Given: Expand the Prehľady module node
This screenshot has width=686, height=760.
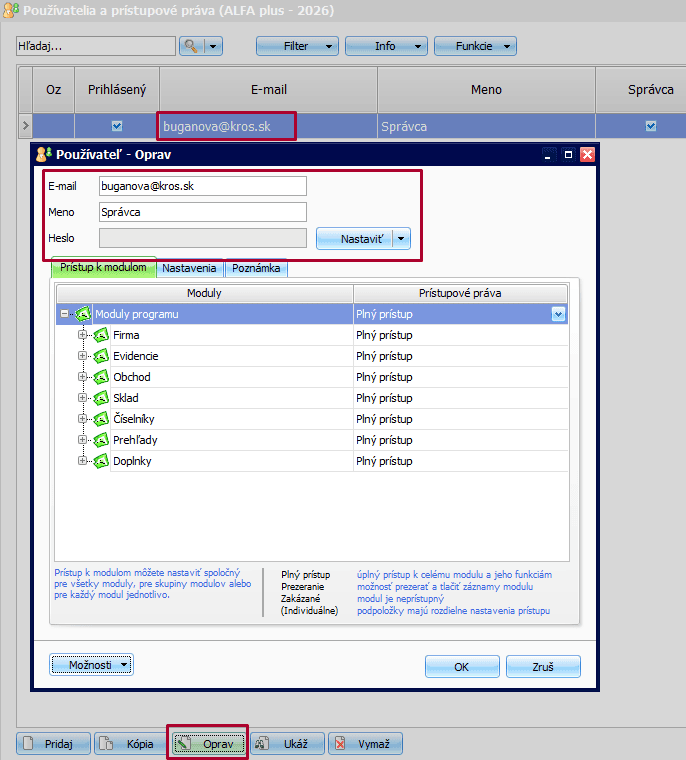Looking at the screenshot, I should (82, 440).
